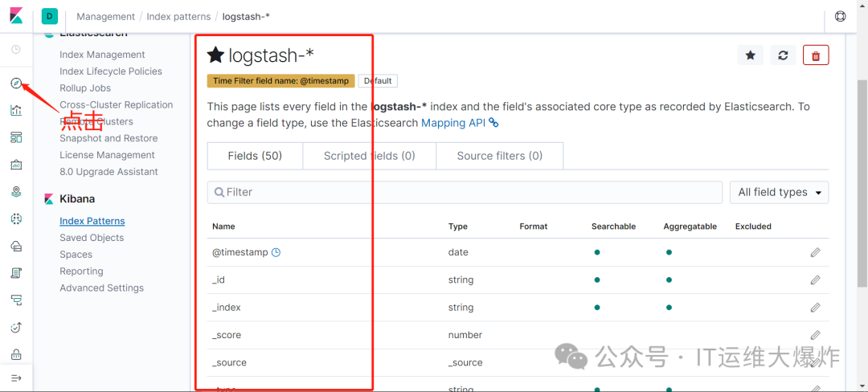Switch to the Source filters tab

click(499, 156)
